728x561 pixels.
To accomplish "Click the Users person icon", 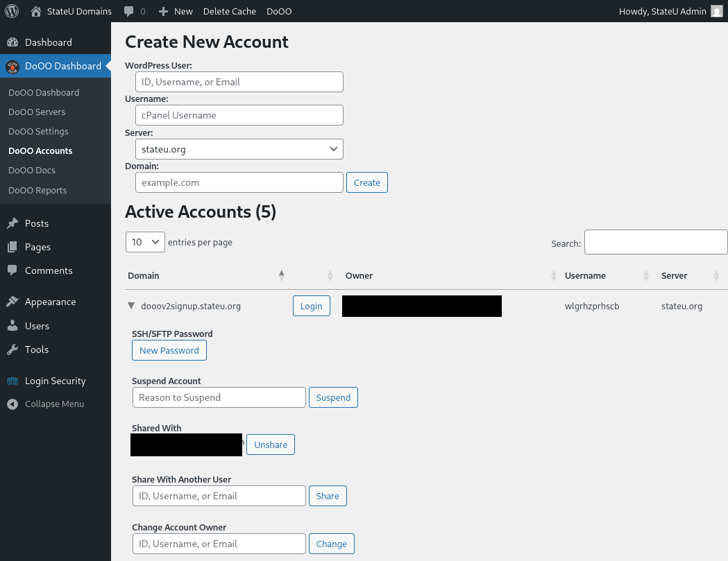I will [x=12, y=326].
